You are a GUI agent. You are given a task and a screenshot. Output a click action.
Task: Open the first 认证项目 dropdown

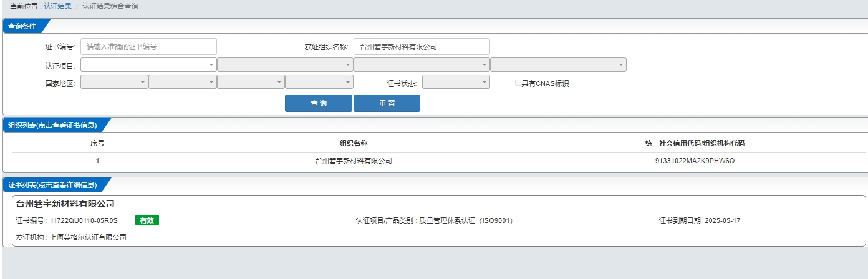(x=148, y=64)
